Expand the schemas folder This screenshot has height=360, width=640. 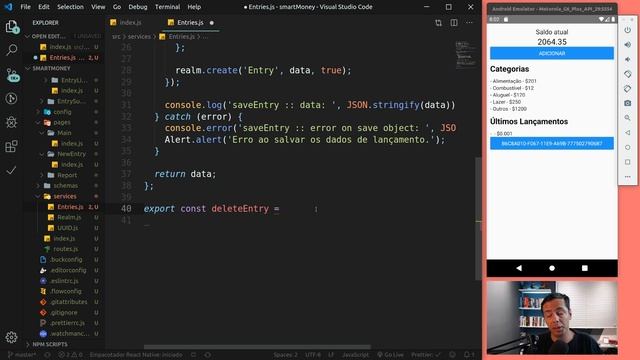tap(65, 186)
